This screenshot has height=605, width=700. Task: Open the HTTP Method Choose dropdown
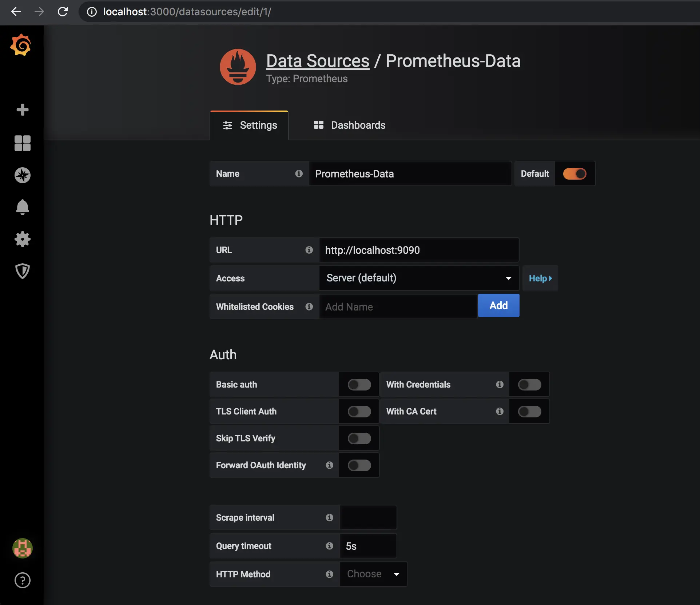tap(373, 574)
